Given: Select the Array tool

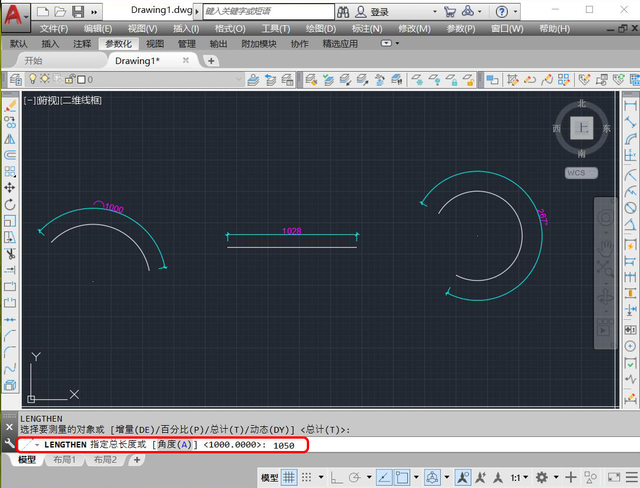Looking at the screenshot, I should [10, 171].
